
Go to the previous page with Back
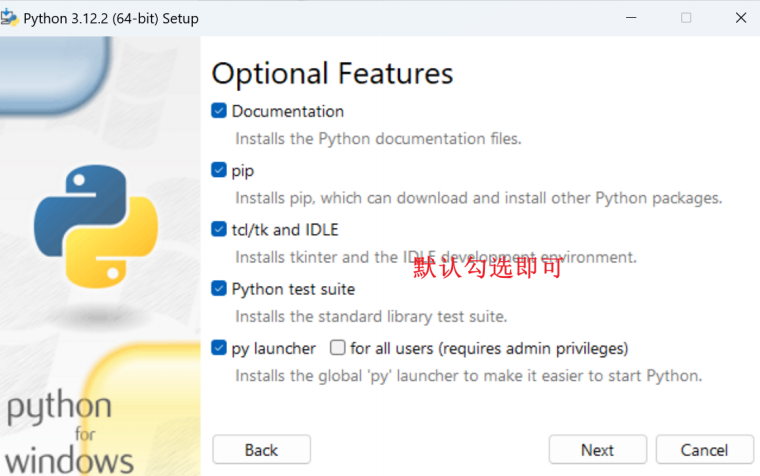(261, 450)
